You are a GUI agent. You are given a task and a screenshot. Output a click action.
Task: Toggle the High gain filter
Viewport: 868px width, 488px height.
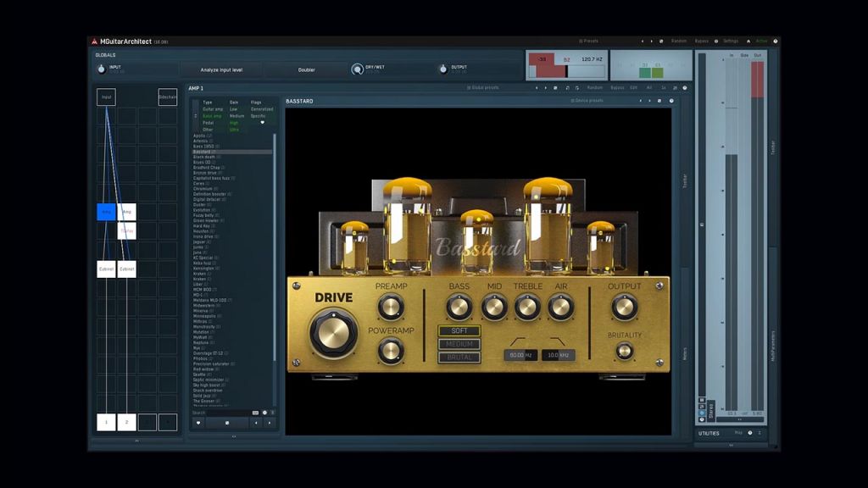[x=234, y=123]
